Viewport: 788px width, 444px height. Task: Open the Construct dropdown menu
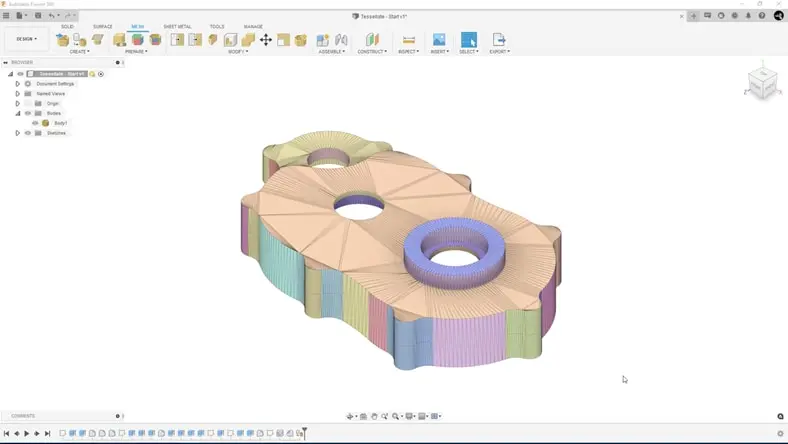[372, 51]
